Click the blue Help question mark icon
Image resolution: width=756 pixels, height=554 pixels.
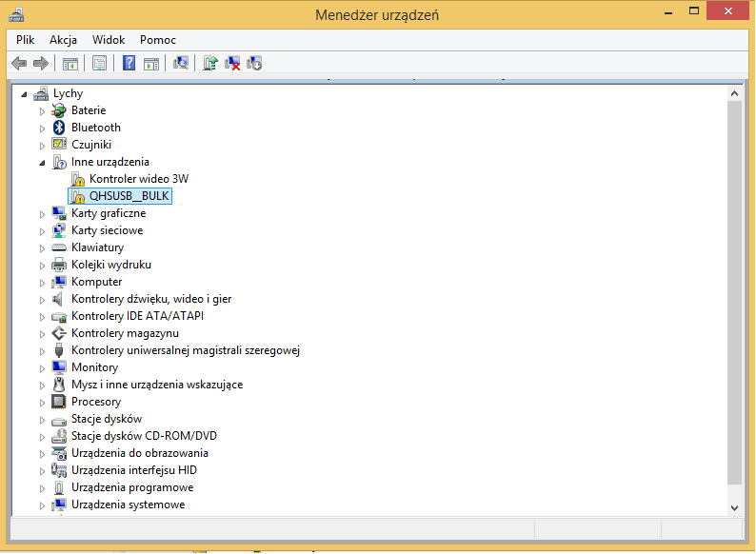(x=129, y=64)
